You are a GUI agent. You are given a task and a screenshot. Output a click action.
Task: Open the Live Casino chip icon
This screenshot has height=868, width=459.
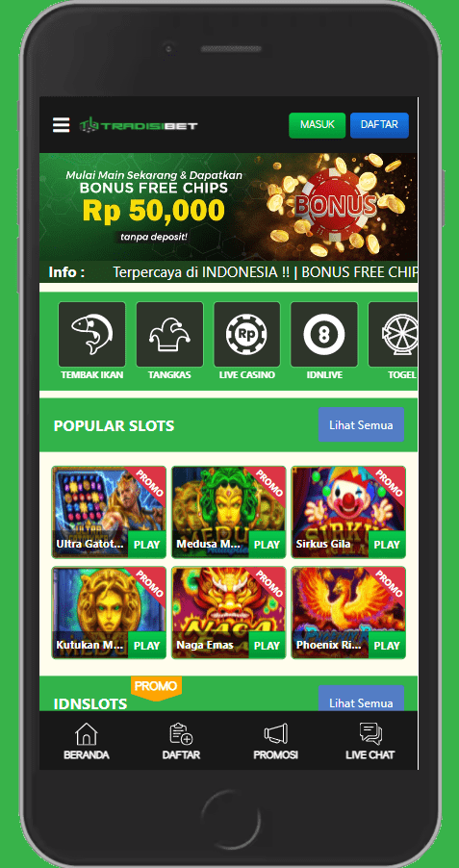coord(247,334)
